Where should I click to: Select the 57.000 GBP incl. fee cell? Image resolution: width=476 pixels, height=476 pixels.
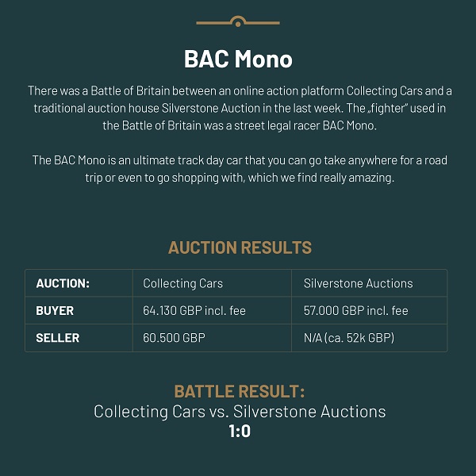tap(369, 310)
